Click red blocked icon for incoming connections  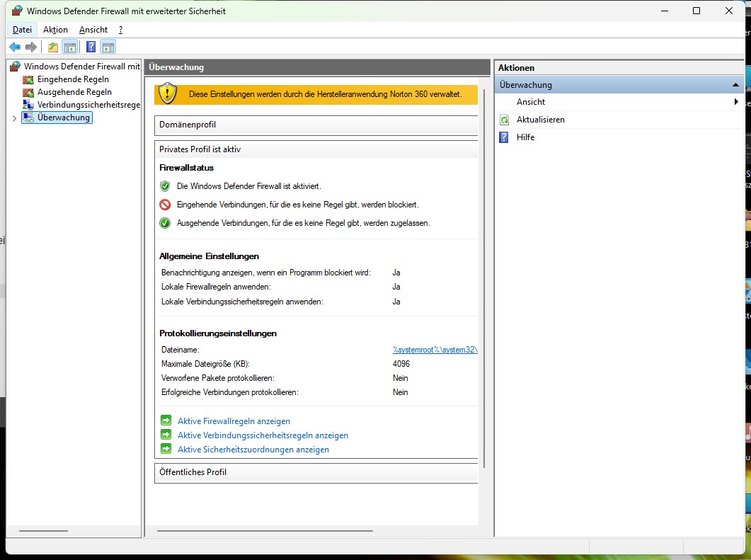point(165,205)
